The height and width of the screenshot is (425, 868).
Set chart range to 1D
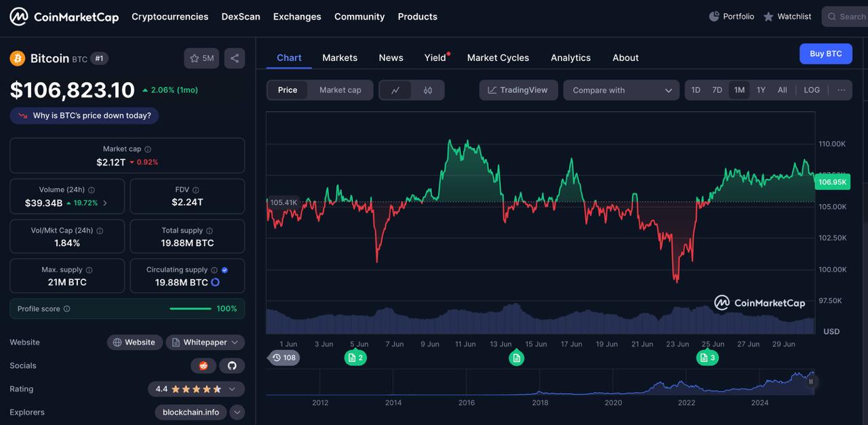696,90
